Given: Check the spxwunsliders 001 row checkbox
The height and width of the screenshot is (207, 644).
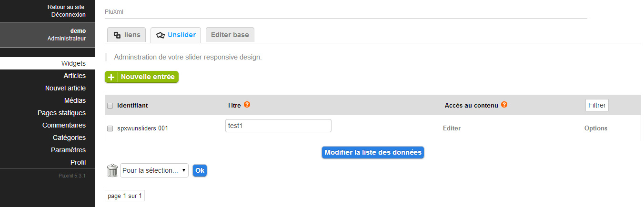Looking at the screenshot, I should coord(110,128).
